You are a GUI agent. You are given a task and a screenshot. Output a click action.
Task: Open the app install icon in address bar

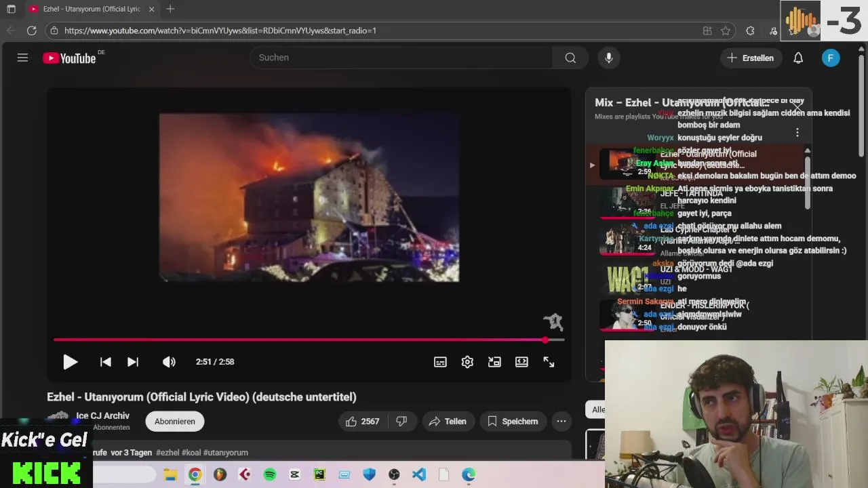tap(707, 30)
